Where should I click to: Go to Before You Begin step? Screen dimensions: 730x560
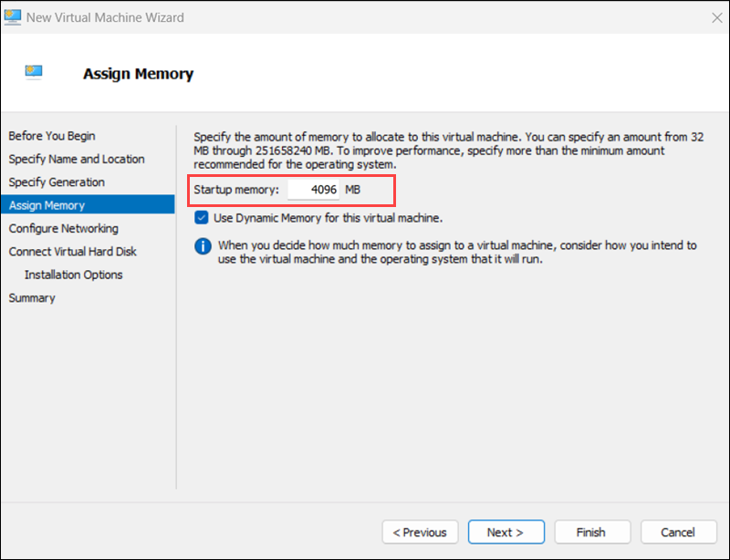click(x=52, y=136)
